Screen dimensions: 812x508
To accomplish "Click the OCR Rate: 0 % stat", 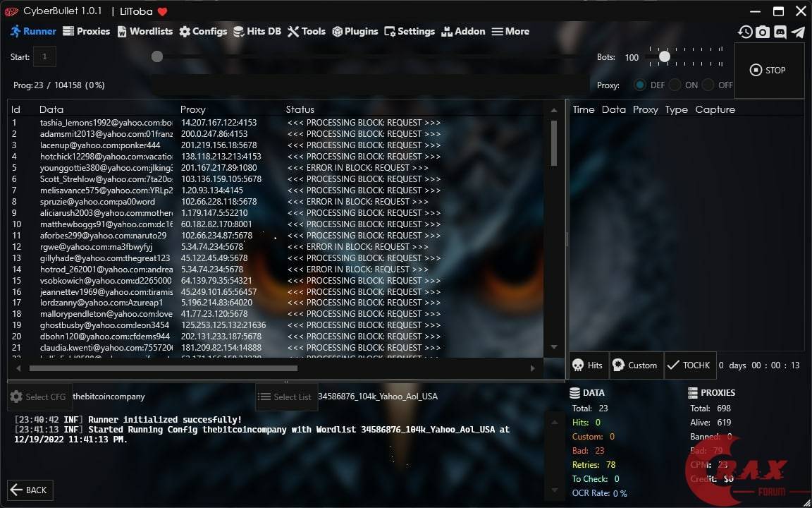I will (600, 493).
